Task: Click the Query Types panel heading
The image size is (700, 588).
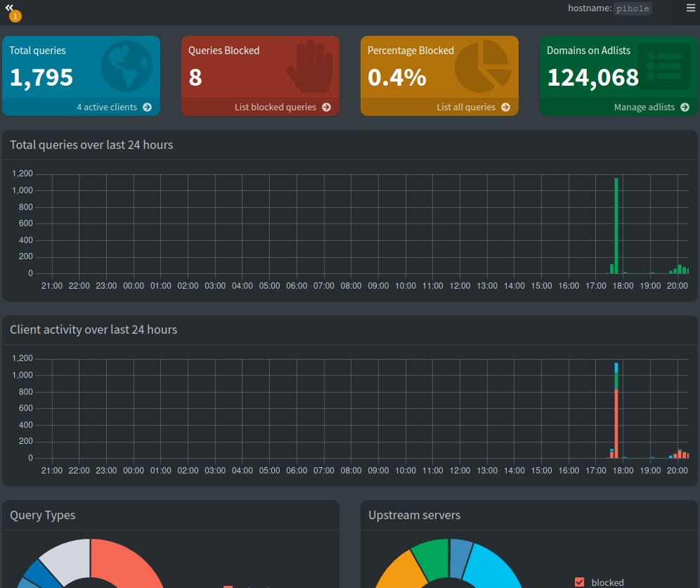Action: (42, 515)
